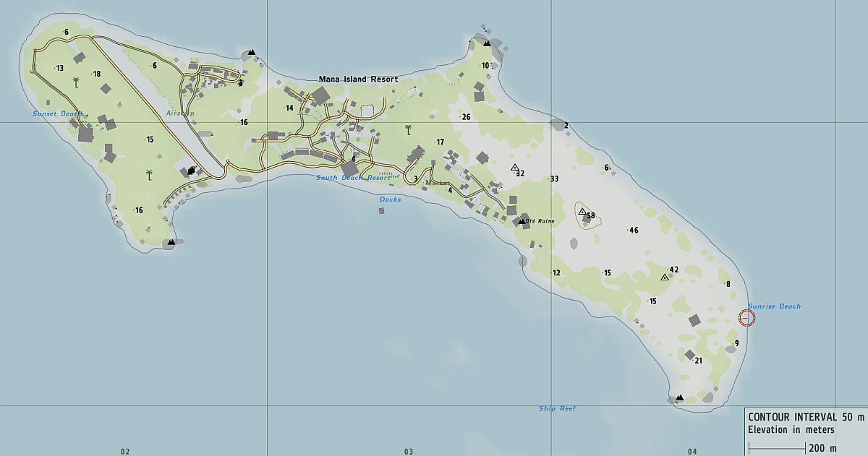Select the elevation point marked 26
The height and width of the screenshot is (456, 868).
[465, 117]
